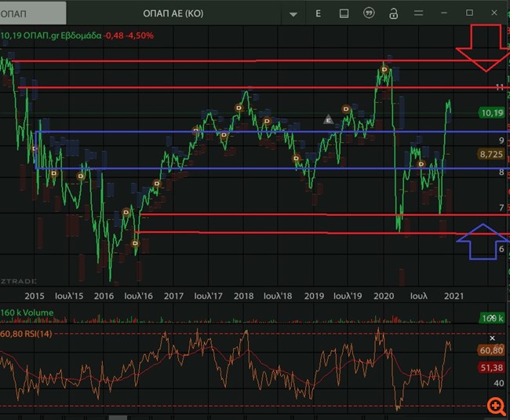The image size is (510, 420).
Task: Click the E event triangle marker on chart
Action: [329, 119]
